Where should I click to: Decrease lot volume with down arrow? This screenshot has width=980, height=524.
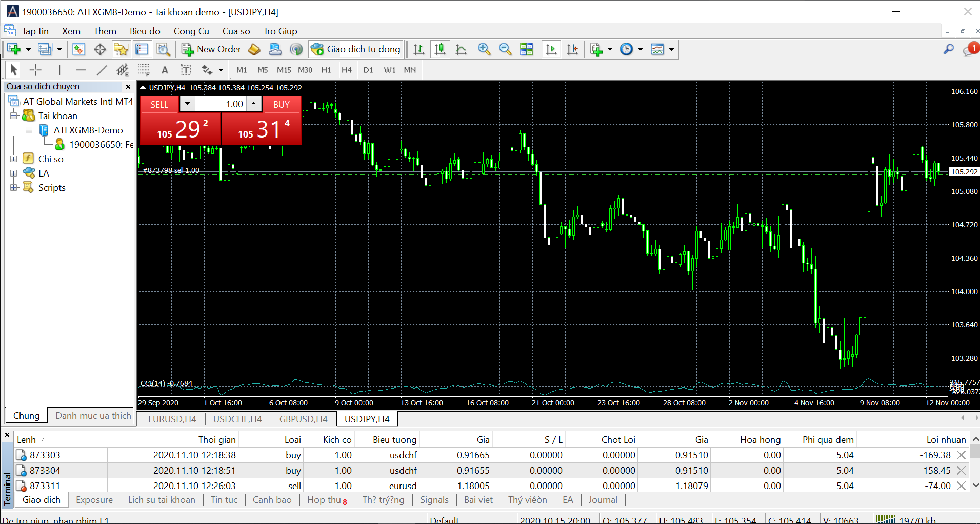[x=187, y=104]
